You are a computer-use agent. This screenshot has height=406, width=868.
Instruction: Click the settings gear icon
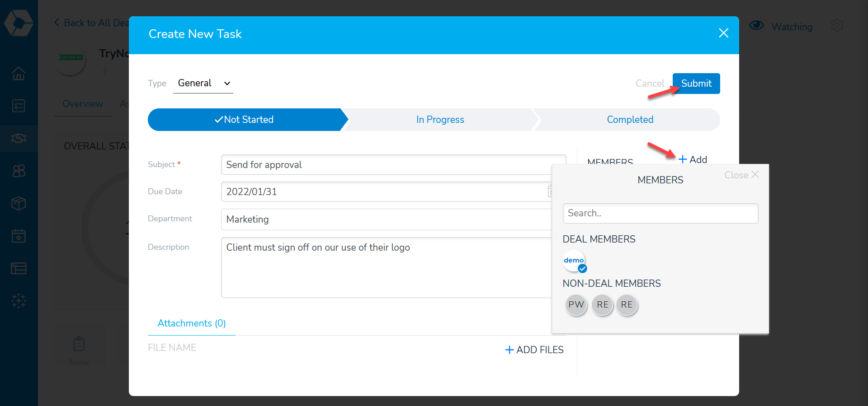click(x=837, y=26)
